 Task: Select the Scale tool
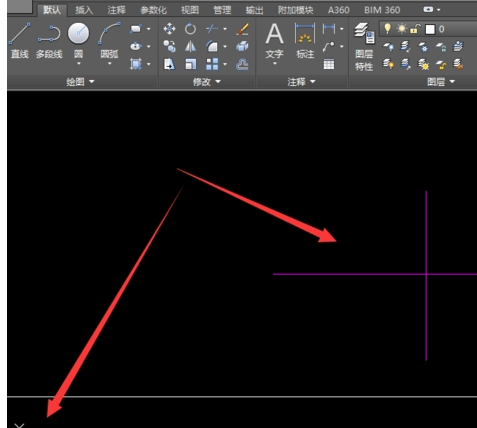190,64
